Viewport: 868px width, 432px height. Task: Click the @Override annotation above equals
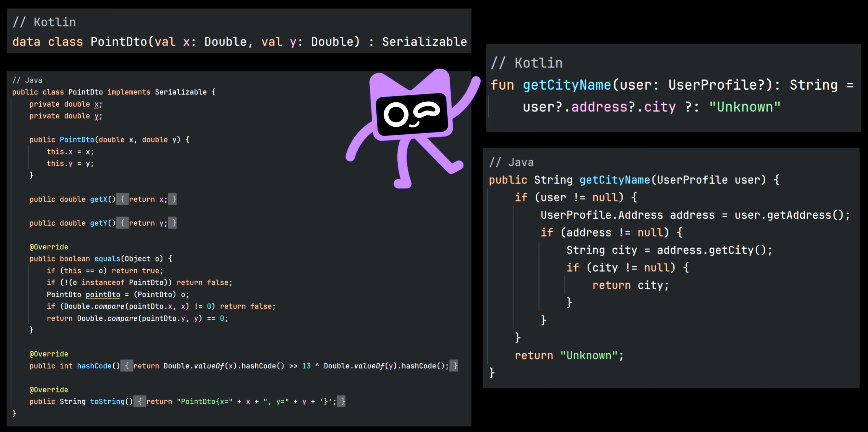(49, 247)
